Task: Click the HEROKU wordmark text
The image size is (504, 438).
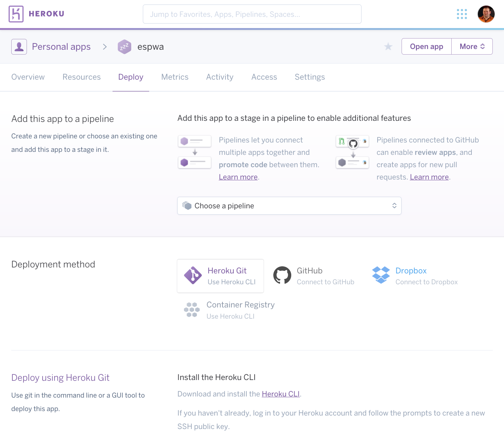Action: 47,14
